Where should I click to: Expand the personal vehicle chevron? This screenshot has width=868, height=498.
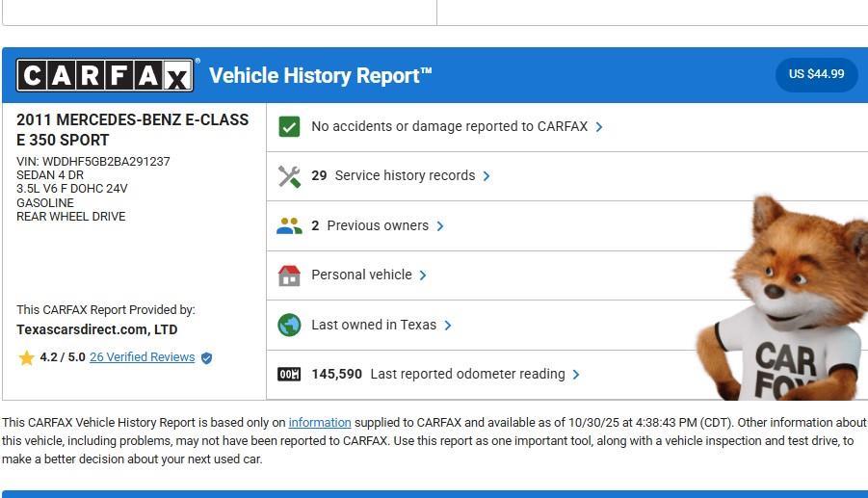tap(423, 275)
